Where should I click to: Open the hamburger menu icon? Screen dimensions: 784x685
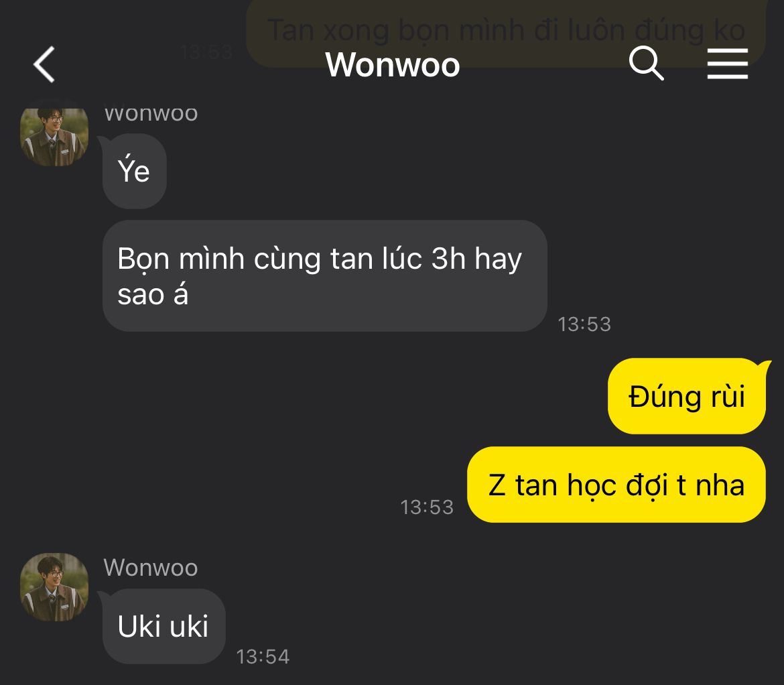click(728, 64)
